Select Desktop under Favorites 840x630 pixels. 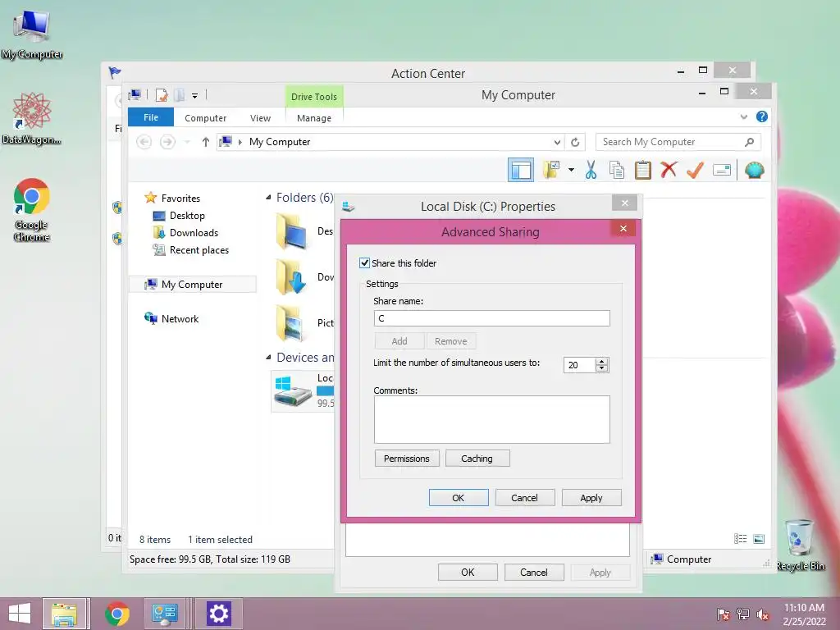tap(186, 216)
